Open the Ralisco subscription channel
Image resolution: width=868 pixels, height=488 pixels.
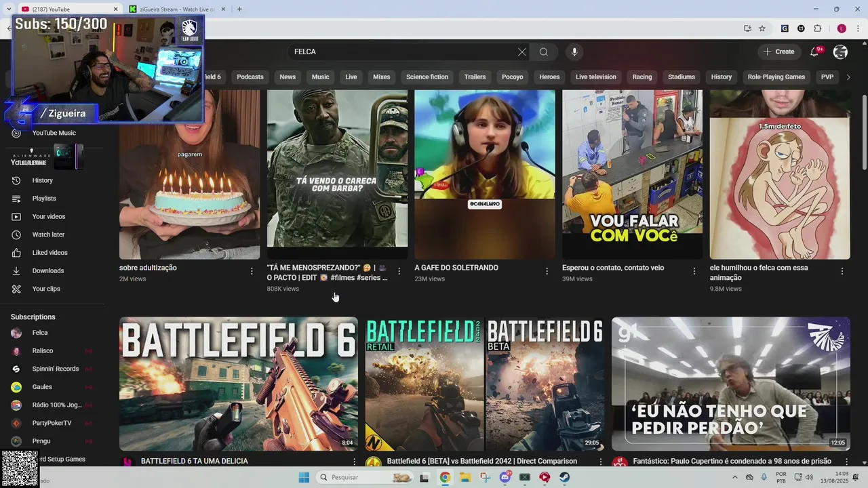[x=53, y=351]
